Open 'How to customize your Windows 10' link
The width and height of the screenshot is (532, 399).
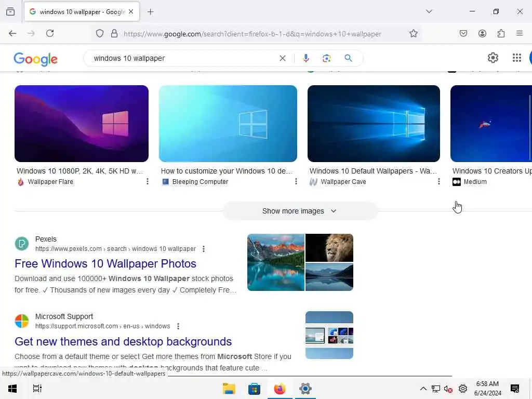pyautogui.click(x=227, y=171)
